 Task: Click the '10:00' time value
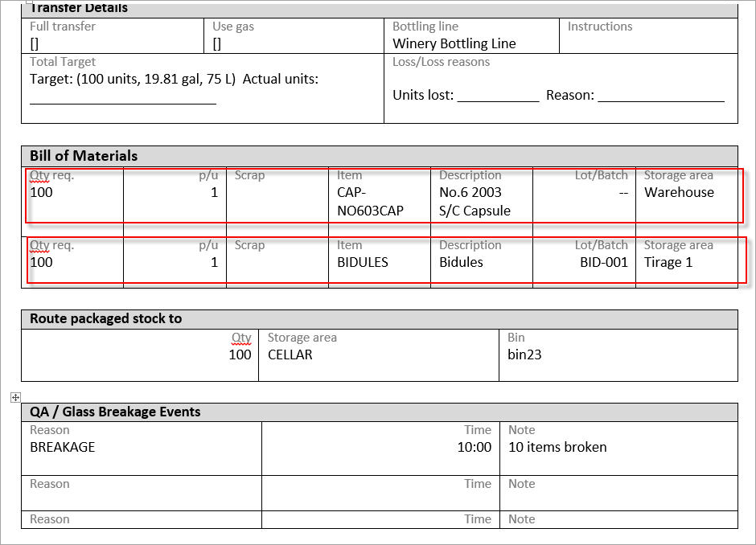pyautogui.click(x=475, y=447)
